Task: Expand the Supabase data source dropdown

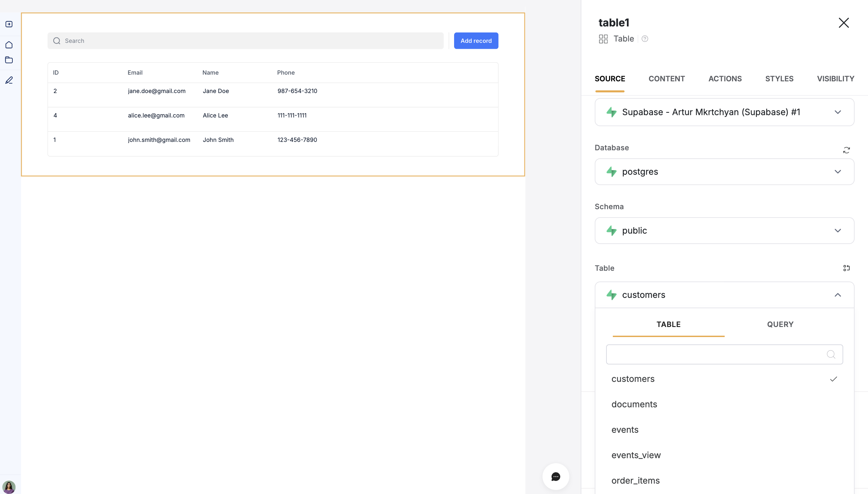Action: coord(724,112)
